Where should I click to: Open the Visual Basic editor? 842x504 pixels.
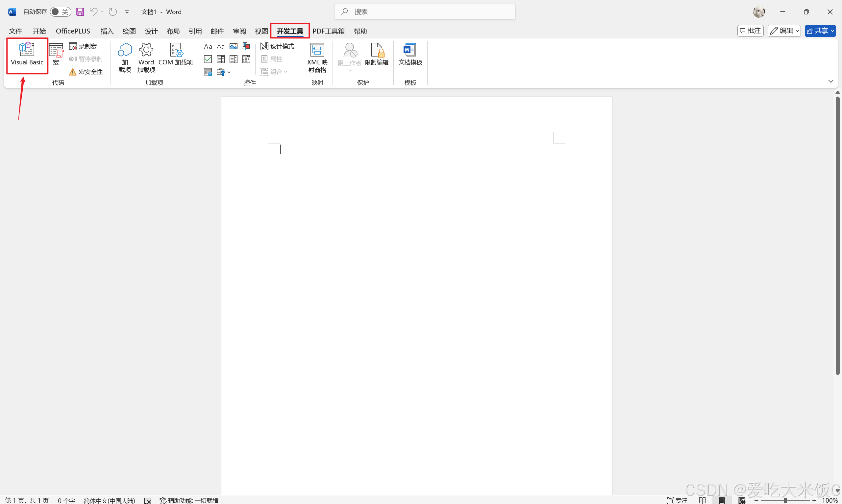click(x=27, y=54)
